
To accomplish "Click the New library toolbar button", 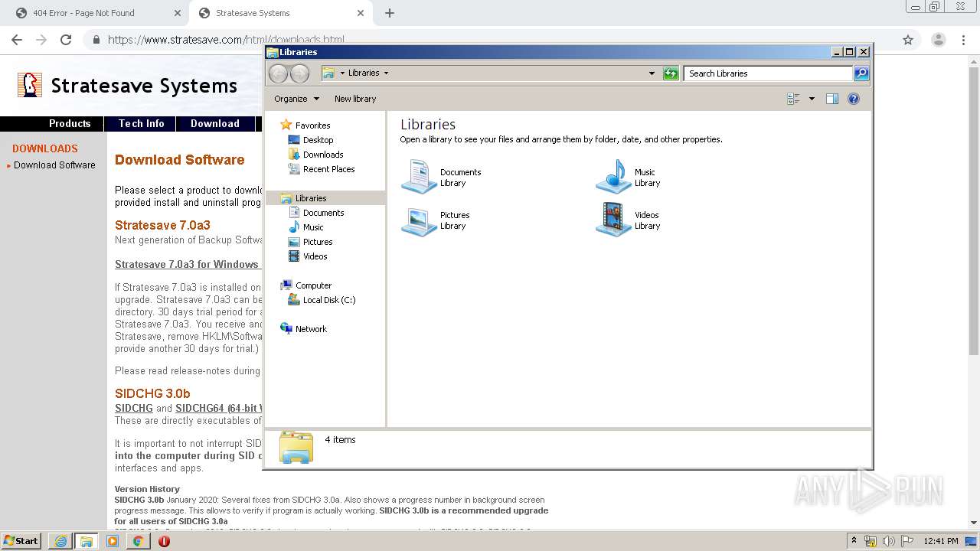I will [x=355, y=99].
